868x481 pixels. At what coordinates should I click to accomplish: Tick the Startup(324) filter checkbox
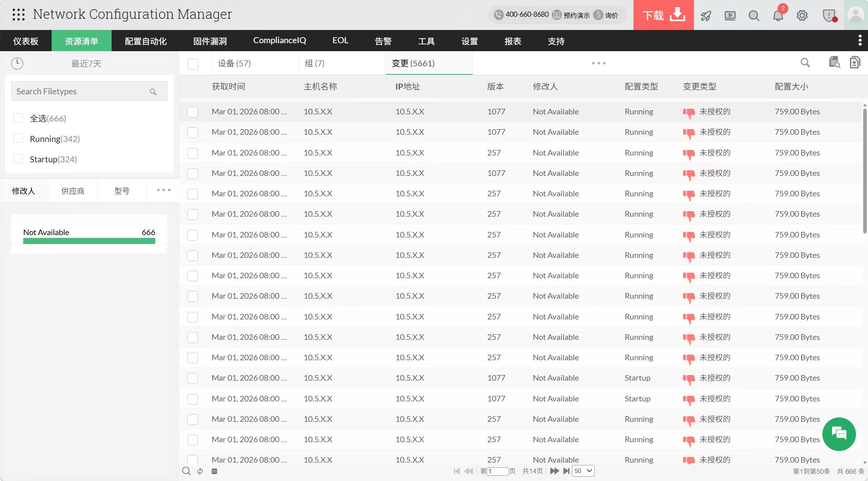tap(18, 159)
